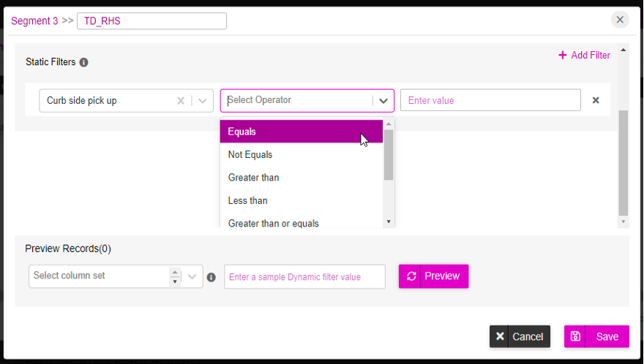Image resolution: width=644 pixels, height=364 pixels.
Task: Click the Static Filters info icon
Action: tap(83, 62)
